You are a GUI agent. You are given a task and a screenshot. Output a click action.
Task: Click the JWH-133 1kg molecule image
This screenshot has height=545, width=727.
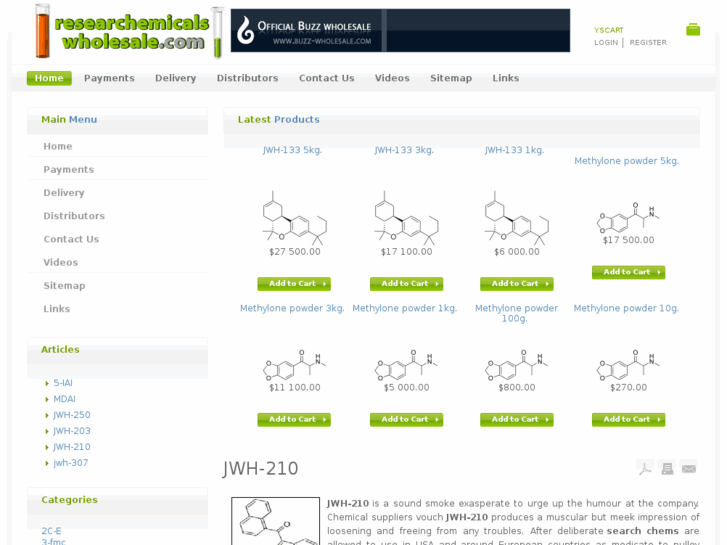point(517,218)
